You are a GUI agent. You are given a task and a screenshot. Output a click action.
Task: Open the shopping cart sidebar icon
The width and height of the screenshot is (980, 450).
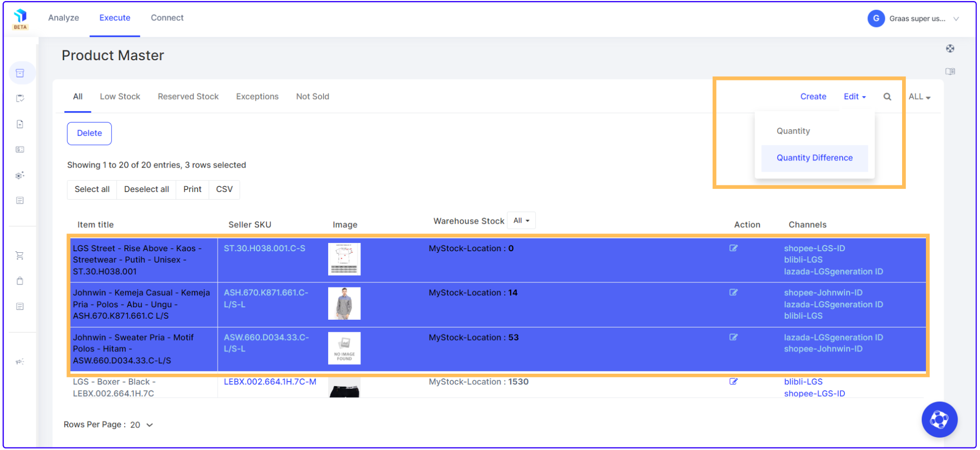click(20, 255)
